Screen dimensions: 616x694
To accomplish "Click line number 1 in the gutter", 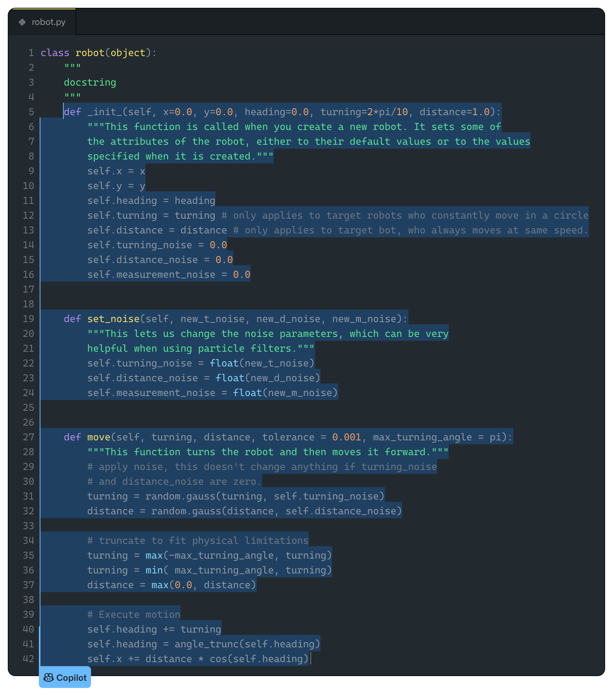I will [31, 53].
